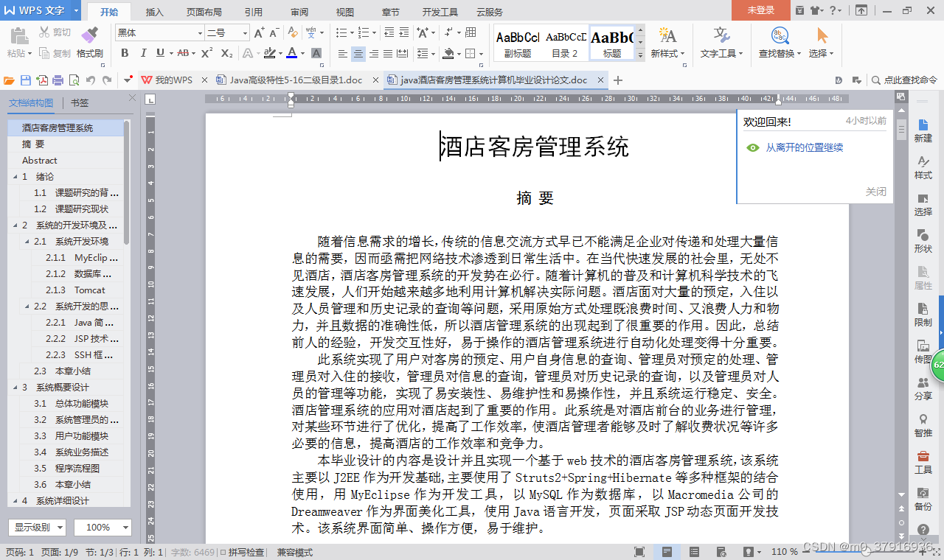Click the Open folder icon
Image resolution: width=944 pixels, height=560 pixels.
10,80
